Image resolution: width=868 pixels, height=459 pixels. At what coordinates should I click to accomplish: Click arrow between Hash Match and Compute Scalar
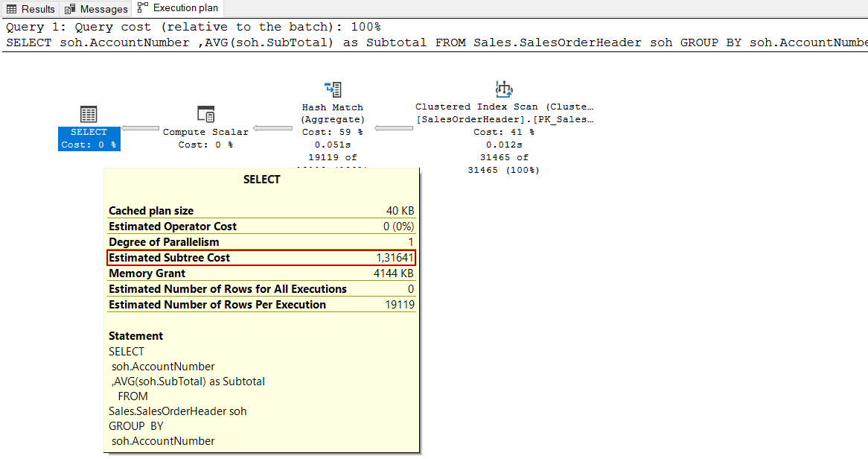click(x=272, y=129)
